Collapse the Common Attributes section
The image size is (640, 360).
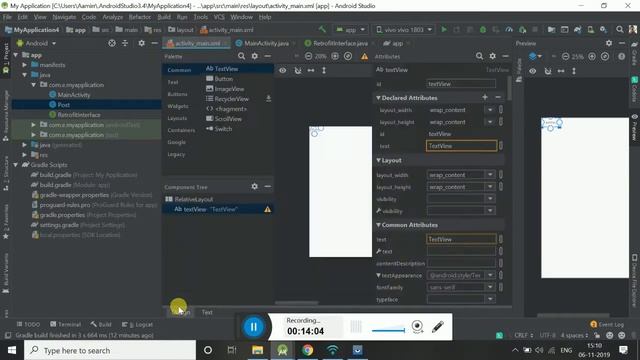coord(378,225)
